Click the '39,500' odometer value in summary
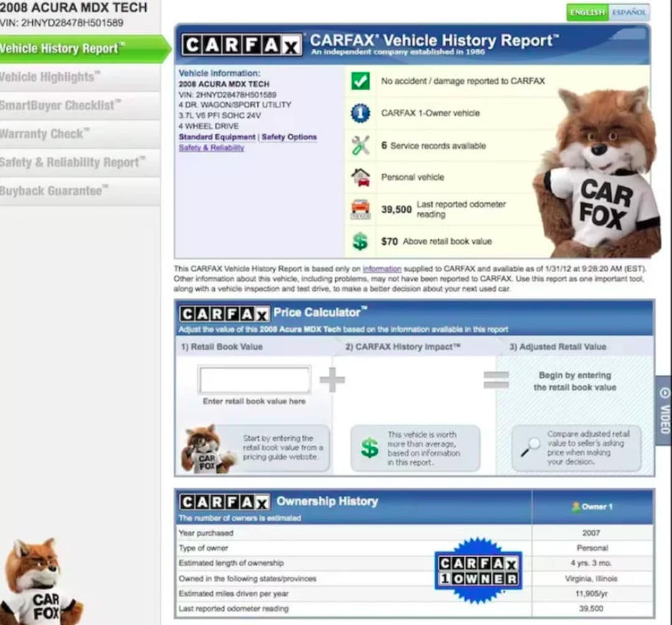The height and width of the screenshot is (625, 672). click(396, 210)
